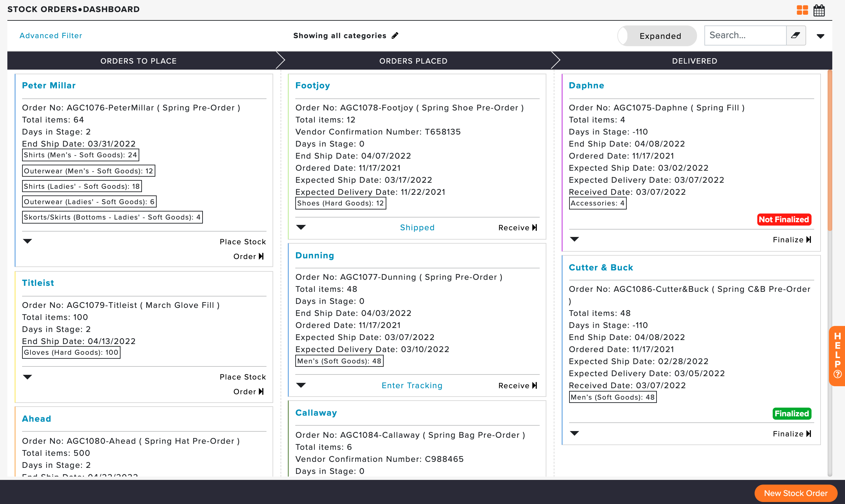The image size is (845, 504).
Task: Open the calendar view icon
Action: pyautogui.click(x=819, y=10)
